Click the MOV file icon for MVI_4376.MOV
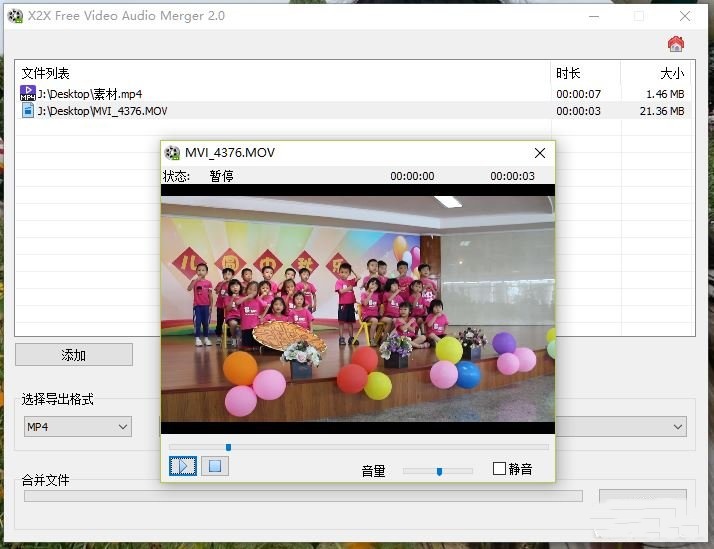The width and height of the screenshot is (714, 549). (28, 111)
